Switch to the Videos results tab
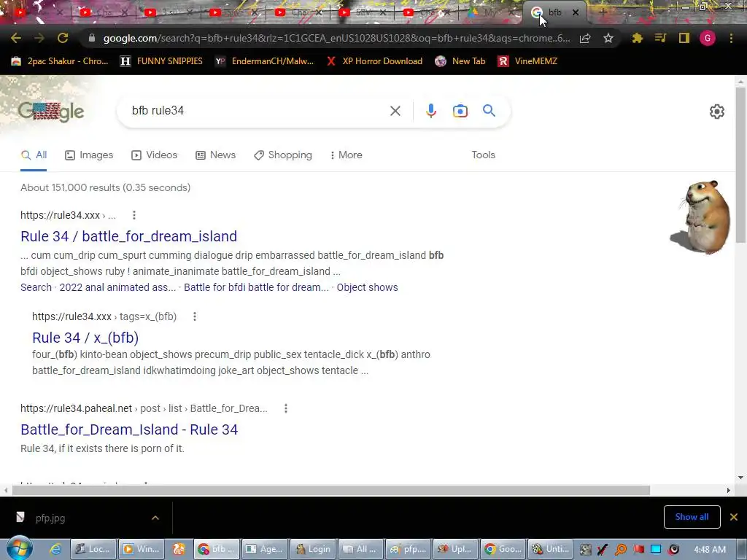The width and height of the screenshot is (747, 560). pyautogui.click(x=155, y=155)
